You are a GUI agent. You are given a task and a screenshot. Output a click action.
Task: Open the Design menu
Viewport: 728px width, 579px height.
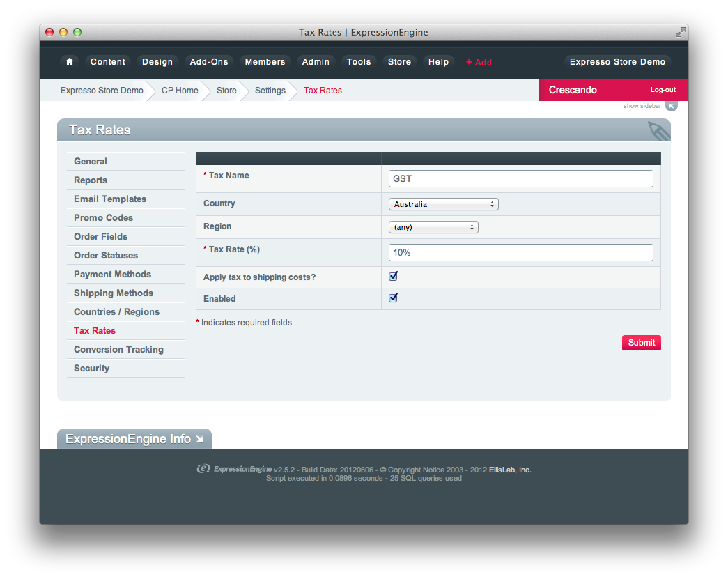157,62
